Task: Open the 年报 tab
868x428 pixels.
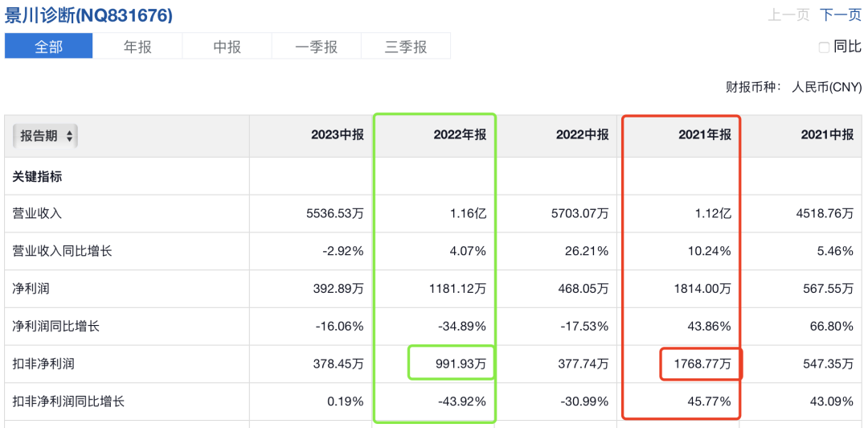Action: [x=137, y=47]
